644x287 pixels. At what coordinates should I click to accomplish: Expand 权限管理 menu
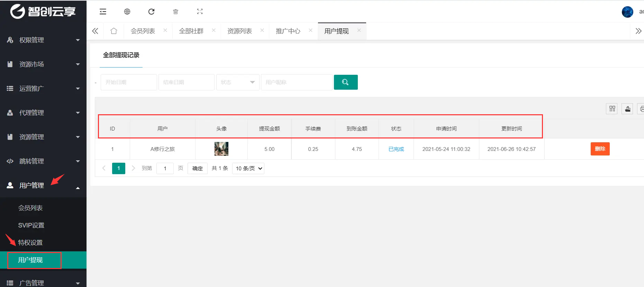[43, 40]
